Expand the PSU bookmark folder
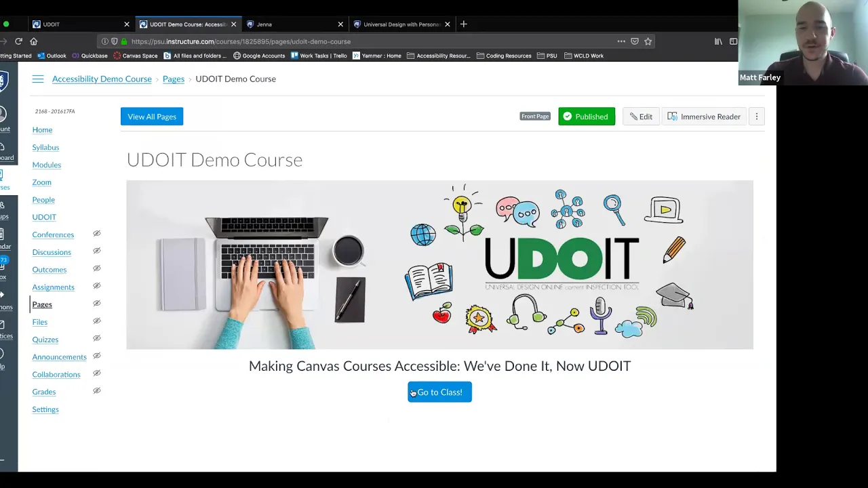The image size is (868, 488). 547,56
